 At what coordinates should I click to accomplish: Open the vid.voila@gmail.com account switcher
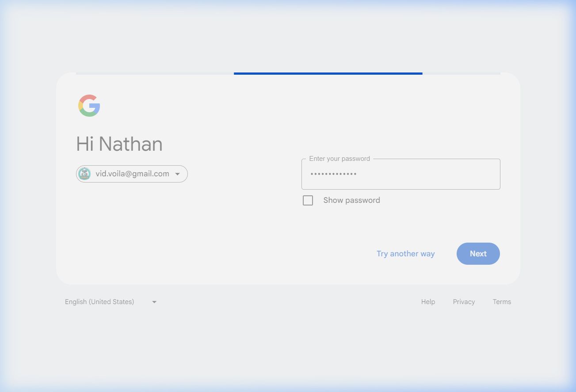[132, 174]
